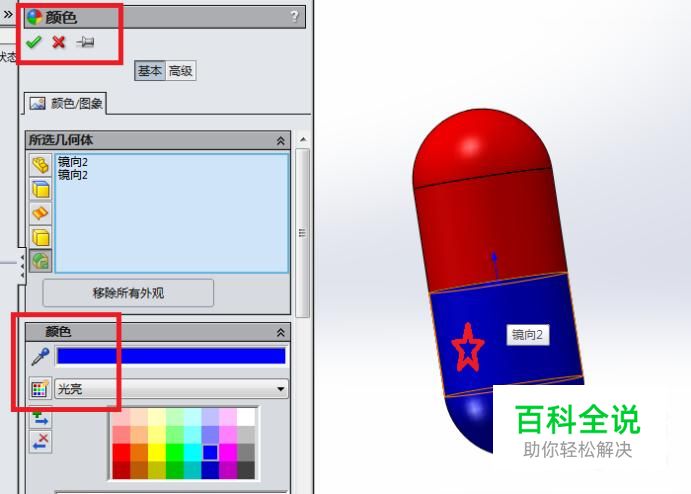This screenshot has width=691, height=494.
Task: Confirm color with green checkmark
Action: (x=33, y=42)
